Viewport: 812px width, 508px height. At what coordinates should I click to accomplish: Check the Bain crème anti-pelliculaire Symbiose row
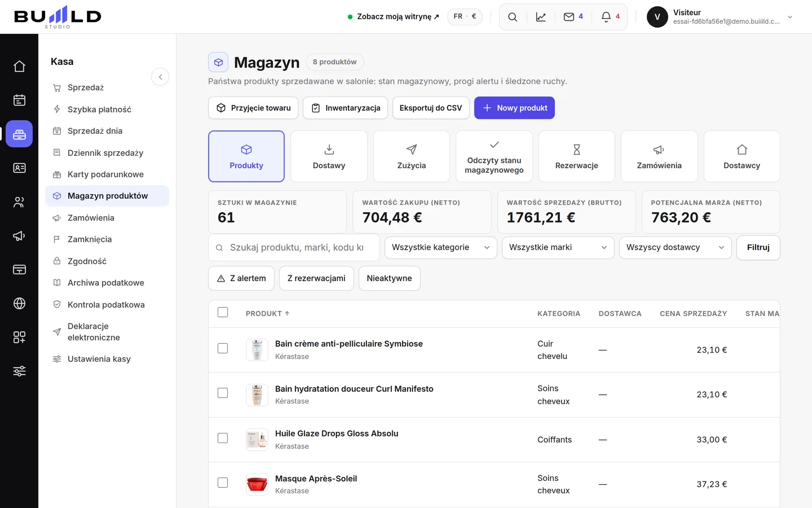tap(223, 348)
